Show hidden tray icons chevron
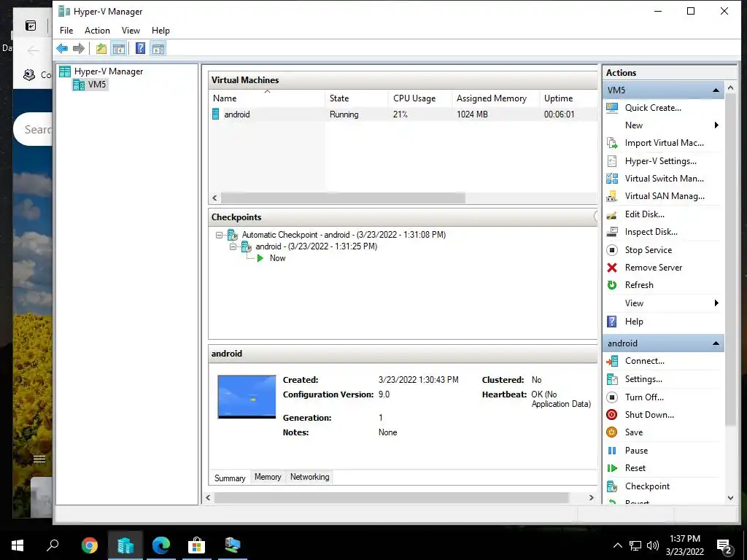This screenshot has width=747, height=560. (x=617, y=545)
